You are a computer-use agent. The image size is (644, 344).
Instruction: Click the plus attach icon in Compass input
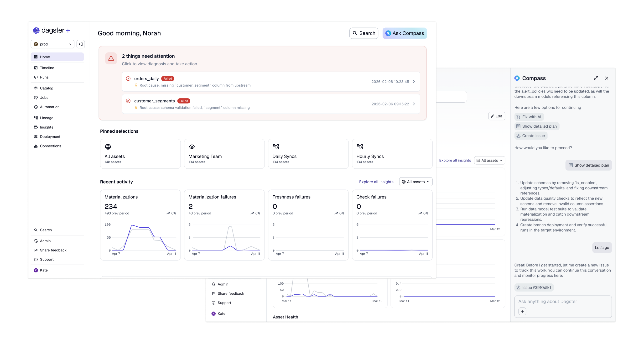pos(522,311)
